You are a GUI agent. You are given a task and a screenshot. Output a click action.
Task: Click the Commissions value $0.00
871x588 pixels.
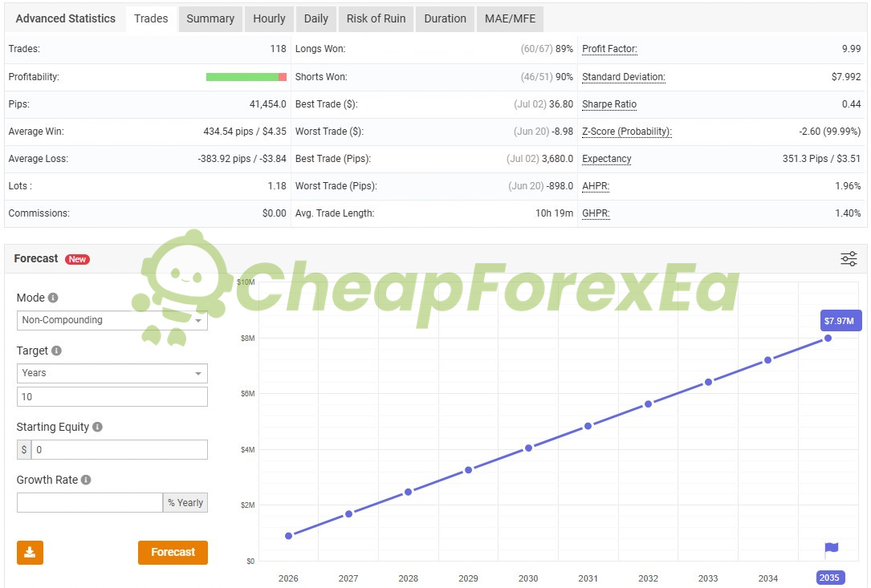coord(275,213)
